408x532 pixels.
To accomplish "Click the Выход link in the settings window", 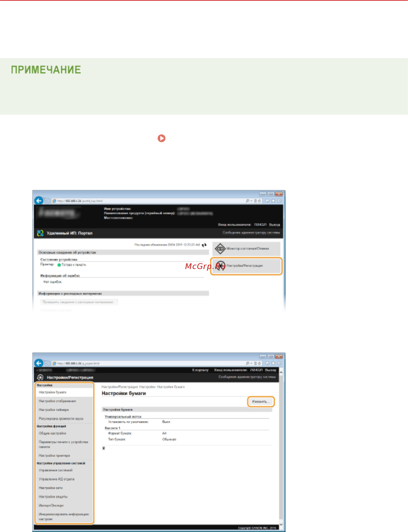I will coord(270,370).
